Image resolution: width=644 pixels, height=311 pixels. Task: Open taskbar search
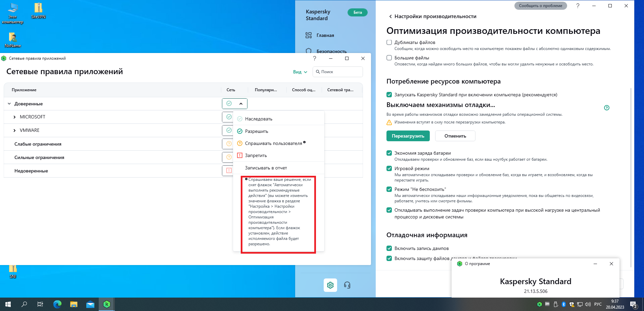24,304
